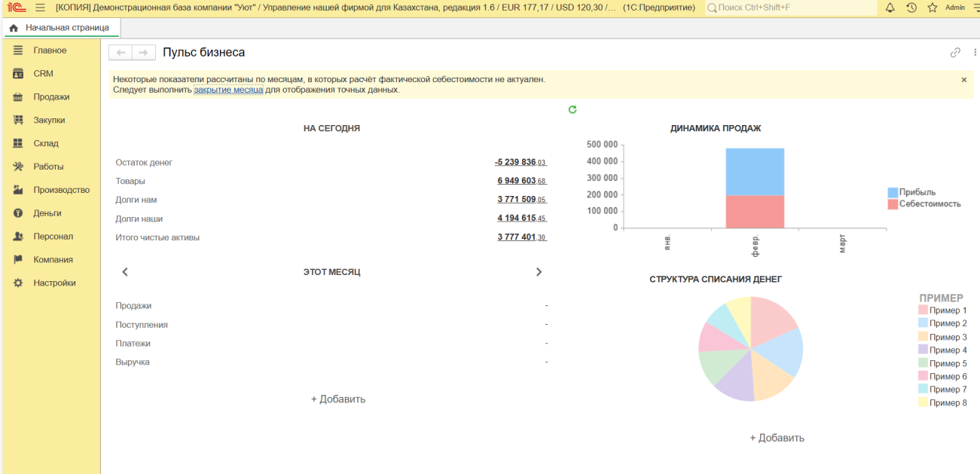Click the home icon on Начальная страница tab
Viewport: 980px width, 474px height.
coord(14,28)
